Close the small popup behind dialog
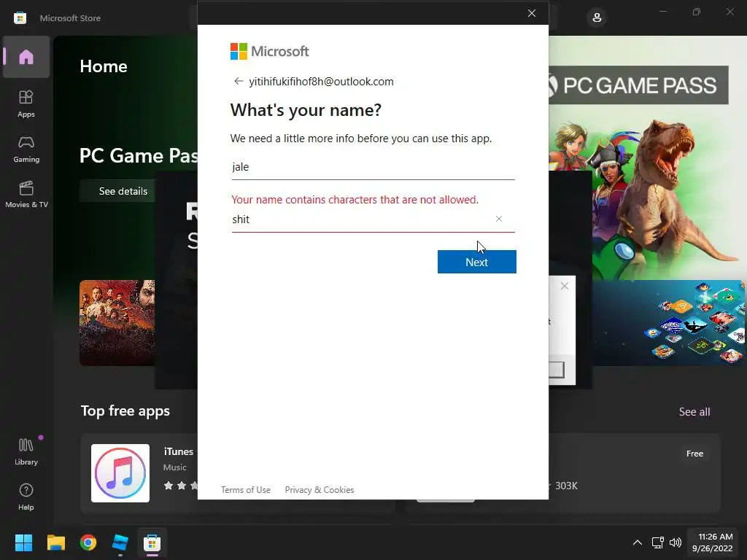 [x=565, y=286]
